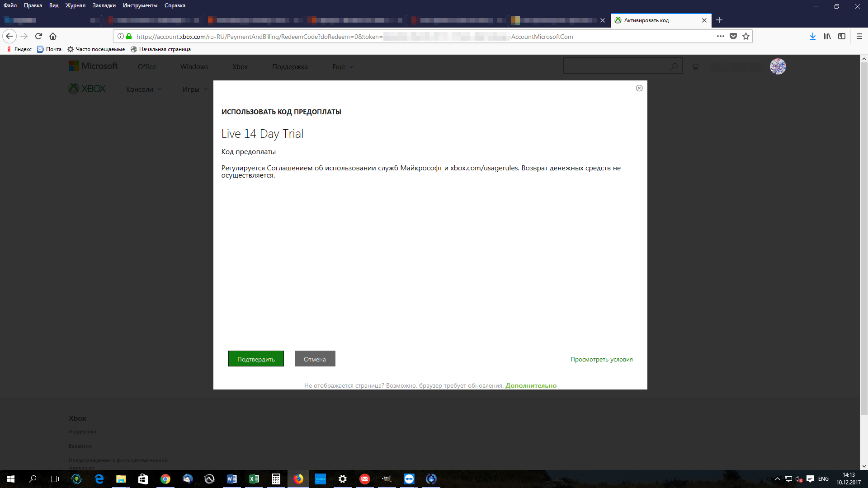Screen dimensions: 868x488
Task: Open the account avatar picture
Action: point(778,66)
